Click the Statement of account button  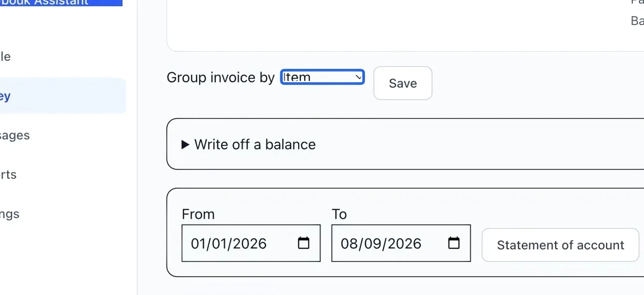pyautogui.click(x=560, y=245)
